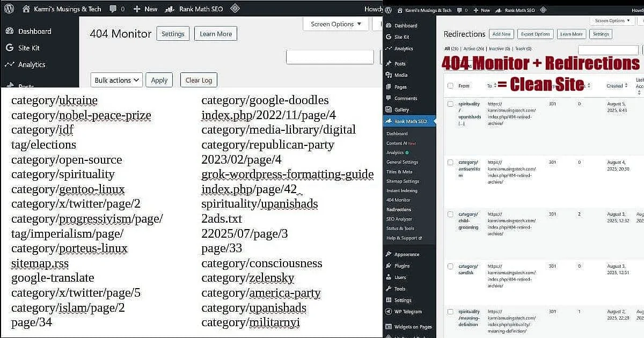
Task: Open the comments bubble icon in 404 Monitor window admin bar
Action: (x=113, y=9)
